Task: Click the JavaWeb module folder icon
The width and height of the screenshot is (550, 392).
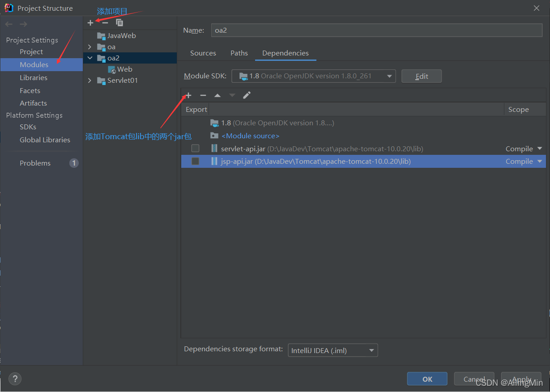Action: (101, 35)
